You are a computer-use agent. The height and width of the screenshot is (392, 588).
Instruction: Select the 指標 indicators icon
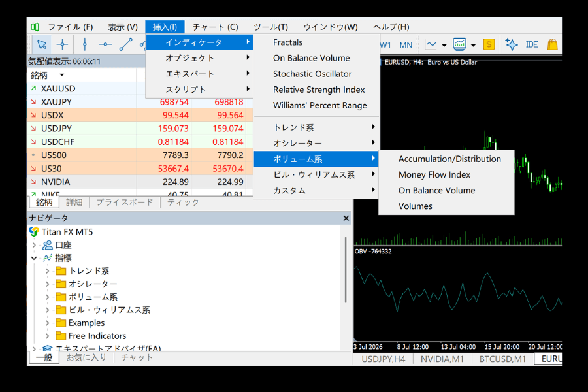[x=47, y=258]
